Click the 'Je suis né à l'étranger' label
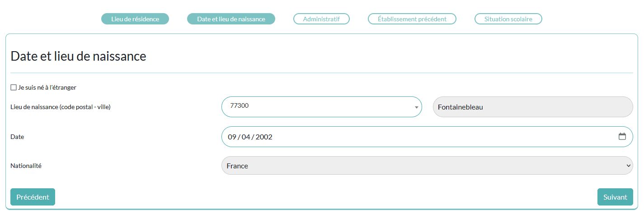This screenshot has height=215, width=644. click(47, 87)
